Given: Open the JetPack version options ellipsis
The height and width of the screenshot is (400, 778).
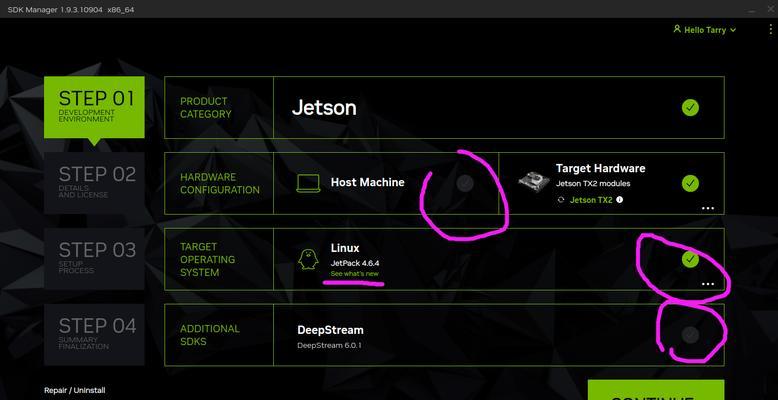Looking at the screenshot, I should pos(708,284).
